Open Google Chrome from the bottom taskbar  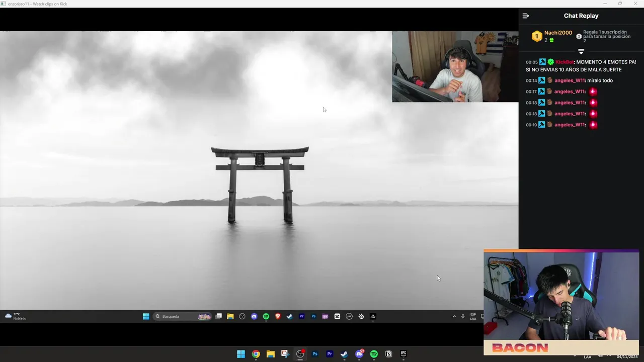(x=256, y=354)
